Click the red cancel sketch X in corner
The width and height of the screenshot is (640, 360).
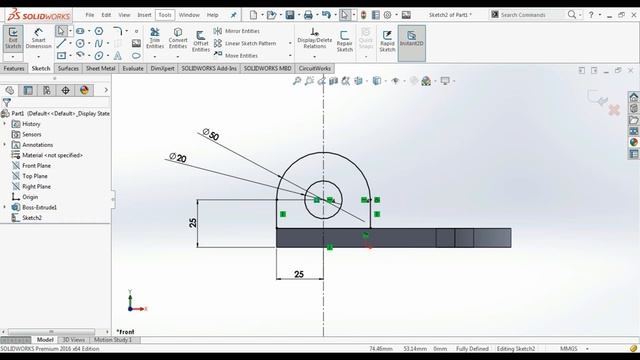point(614,110)
